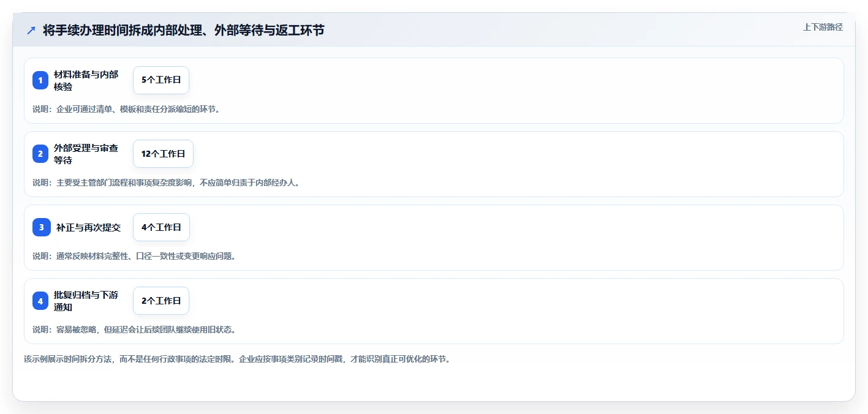Click the panel heading 将手续办理时间拆成内部处理

tap(184, 30)
